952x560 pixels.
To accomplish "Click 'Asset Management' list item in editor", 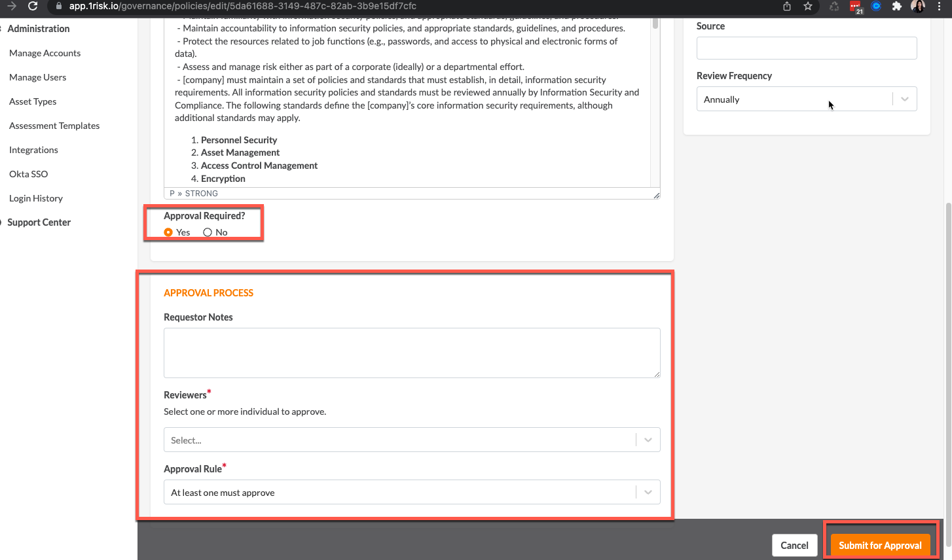I will coord(240,152).
